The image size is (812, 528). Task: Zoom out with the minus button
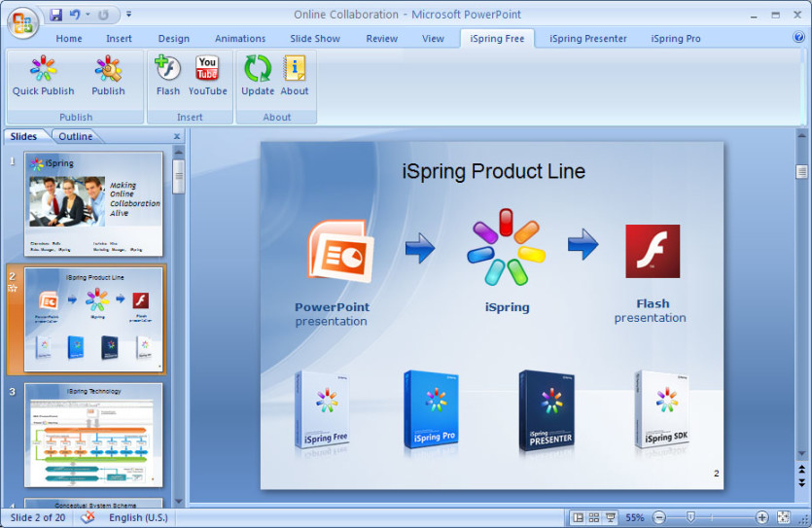coord(659,517)
